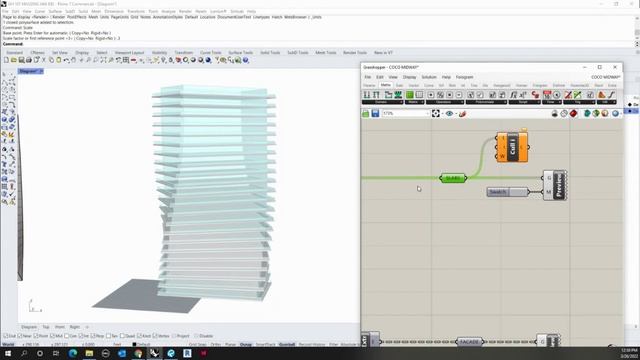Save Grasshopper document with blue floppy icon
The height and width of the screenshot is (360, 640).
[x=375, y=113]
